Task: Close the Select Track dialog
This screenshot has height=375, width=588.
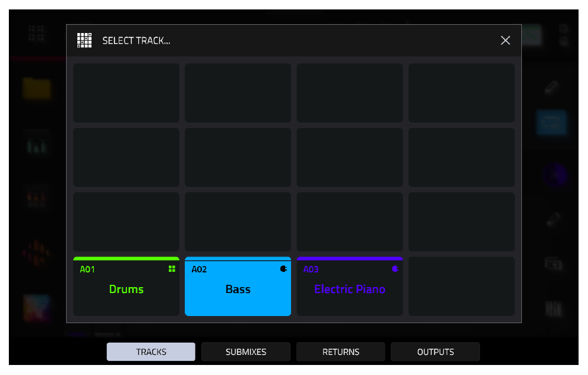Action: 505,41
